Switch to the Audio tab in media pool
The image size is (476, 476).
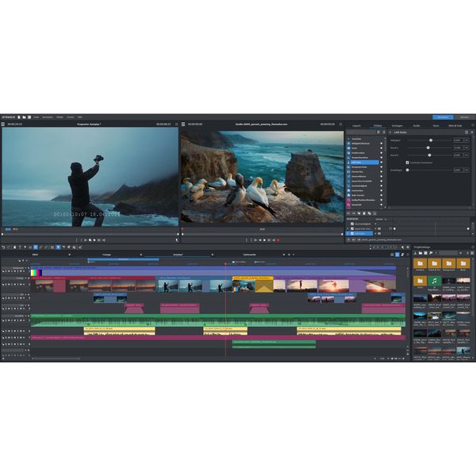416,125
